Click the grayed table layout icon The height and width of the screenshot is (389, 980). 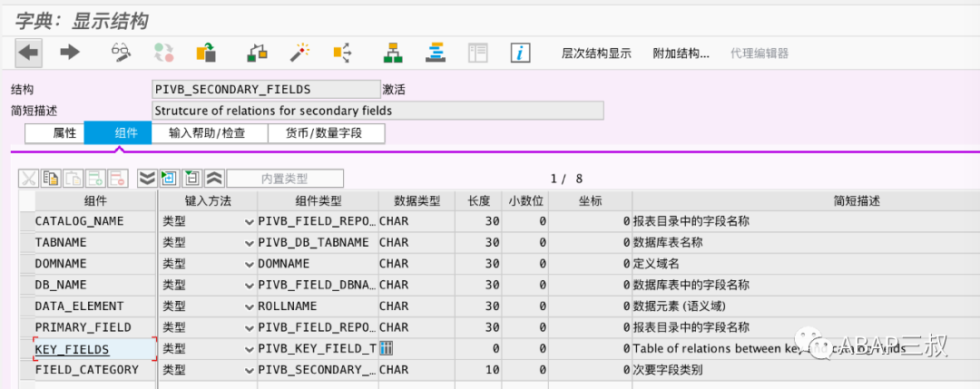point(477,53)
